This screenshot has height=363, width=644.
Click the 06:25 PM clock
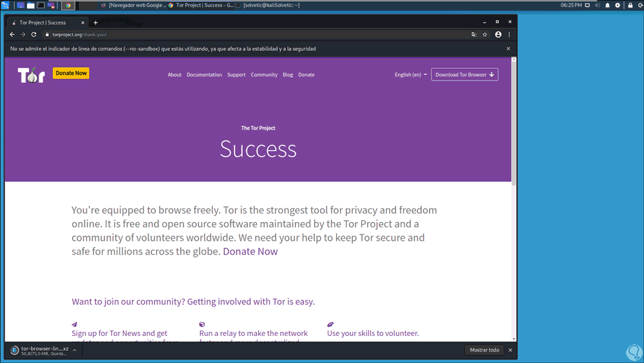[x=571, y=5]
